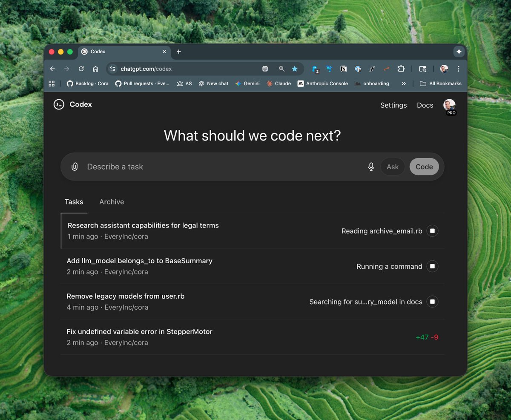511x420 pixels.
Task: Open the All Bookmarks folder
Action: [x=440, y=83]
